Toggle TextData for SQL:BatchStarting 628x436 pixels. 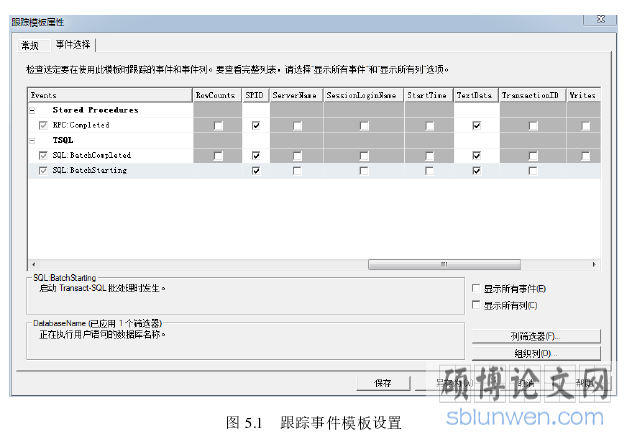coord(476,171)
